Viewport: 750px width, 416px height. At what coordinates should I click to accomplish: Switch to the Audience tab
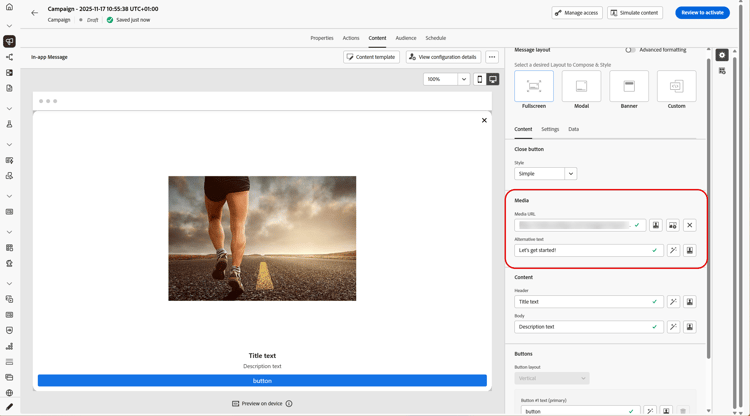click(x=405, y=38)
